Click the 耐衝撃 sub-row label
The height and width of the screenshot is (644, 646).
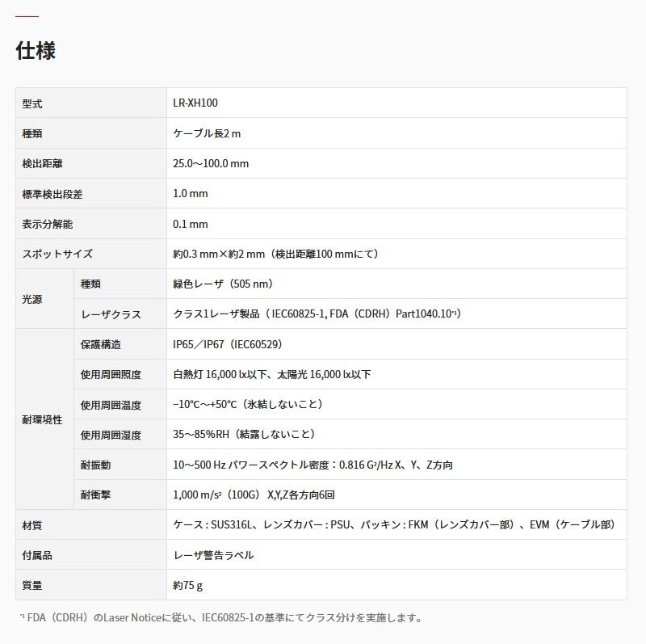click(94, 495)
